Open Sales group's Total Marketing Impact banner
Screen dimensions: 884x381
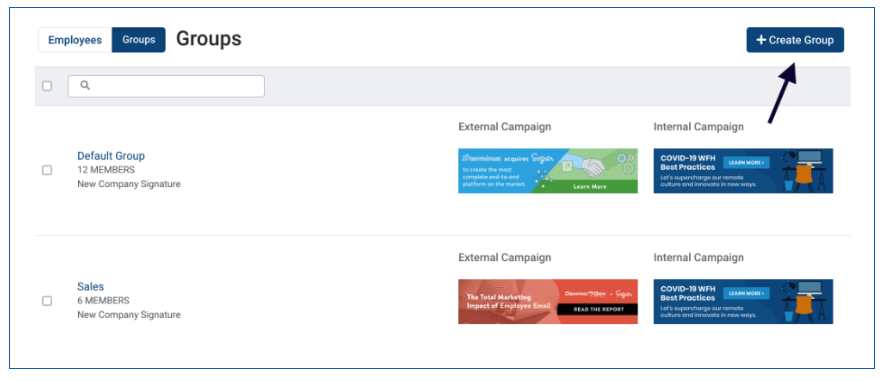pos(548,302)
